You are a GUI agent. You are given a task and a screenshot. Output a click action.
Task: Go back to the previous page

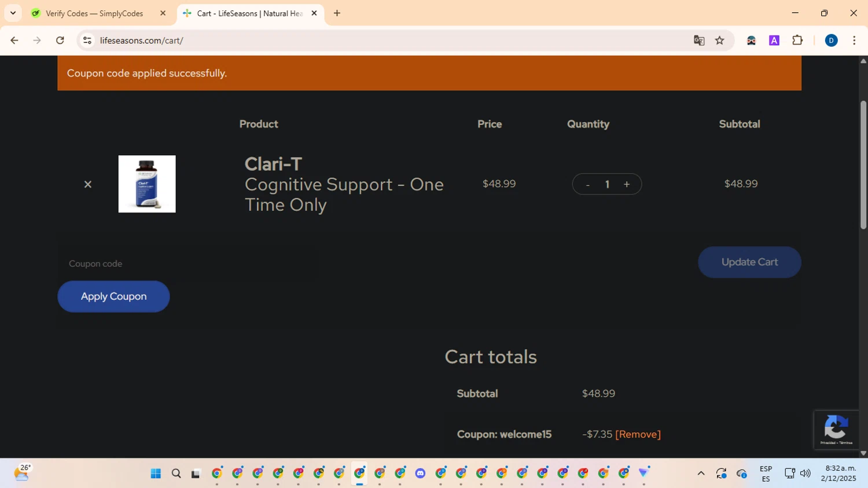click(x=14, y=41)
